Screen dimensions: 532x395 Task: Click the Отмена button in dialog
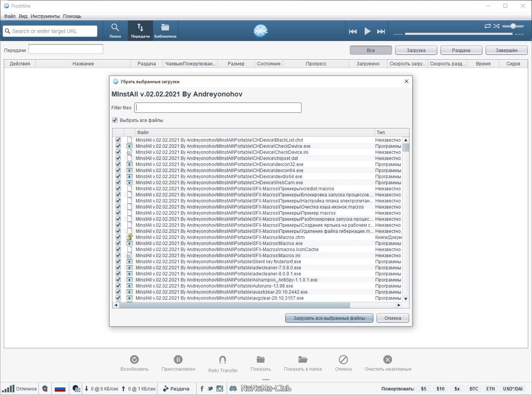393,318
